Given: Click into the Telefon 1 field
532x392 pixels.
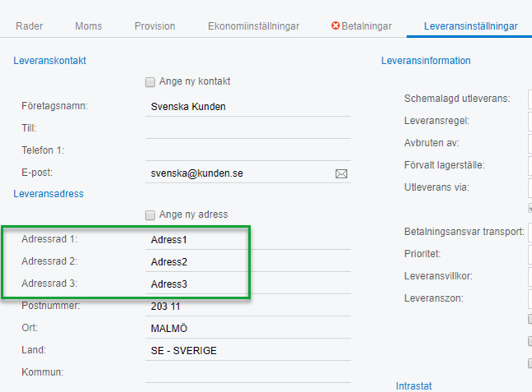Looking at the screenshot, I should coord(247,150).
